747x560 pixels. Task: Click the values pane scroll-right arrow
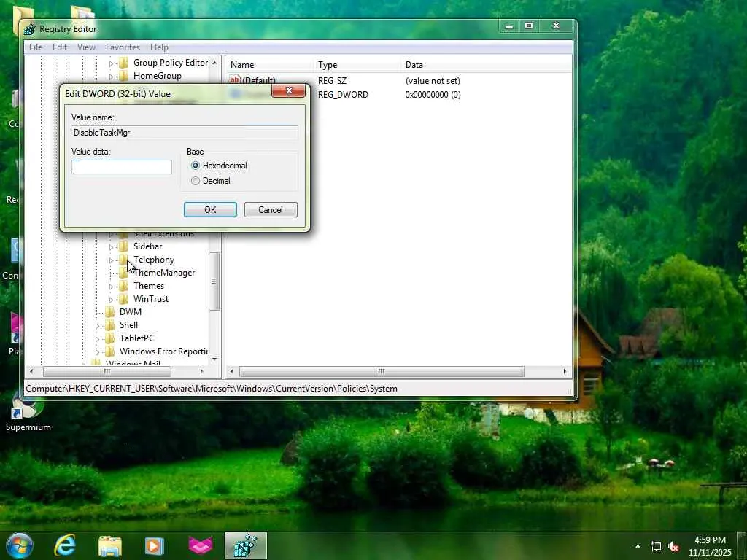[565, 371]
